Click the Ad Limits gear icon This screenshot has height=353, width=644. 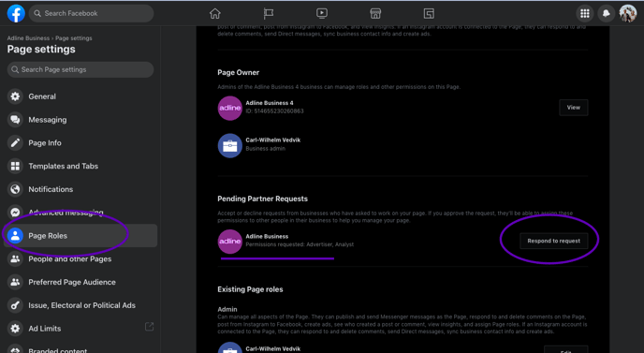pos(15,329)
